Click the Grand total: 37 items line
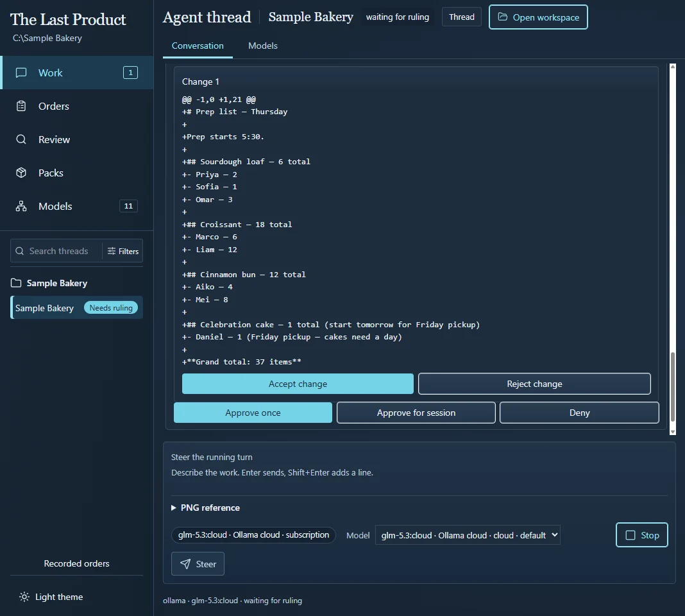The image size is (685, 616). point(242,362)
